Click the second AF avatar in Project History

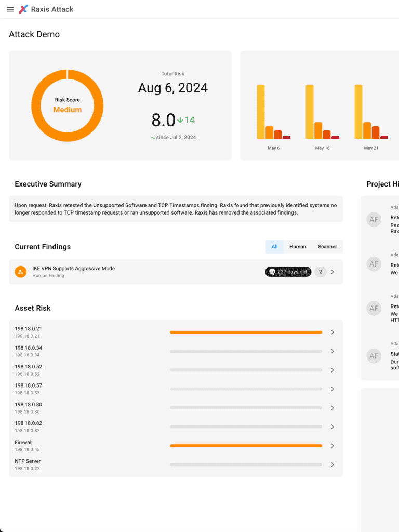[x=374, y=264]
